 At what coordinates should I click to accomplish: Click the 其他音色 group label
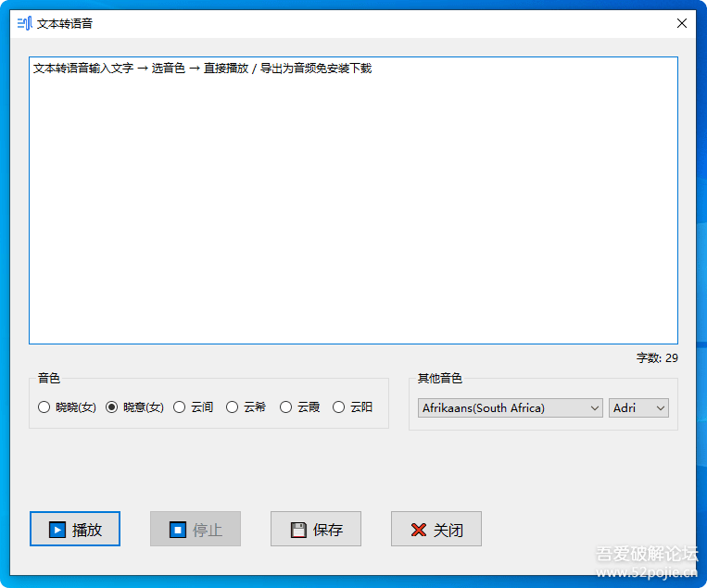439,378
